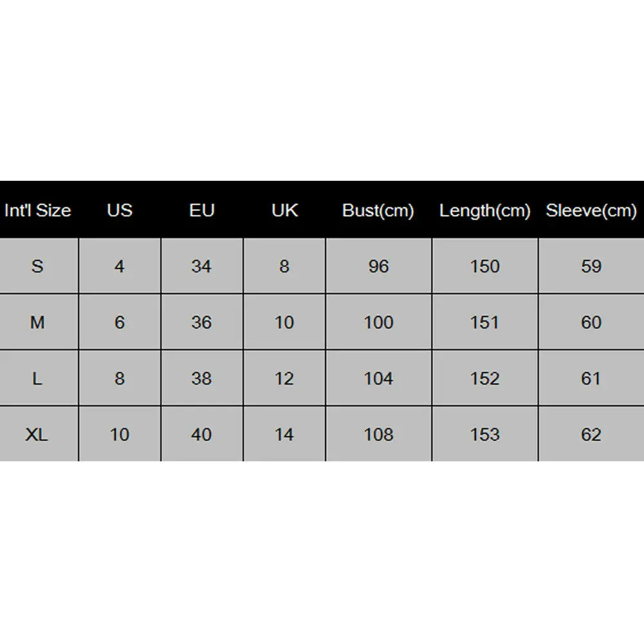Select the sleeve value 62 cell
This screenshot has width=644, height=644.
pos(591,434)
